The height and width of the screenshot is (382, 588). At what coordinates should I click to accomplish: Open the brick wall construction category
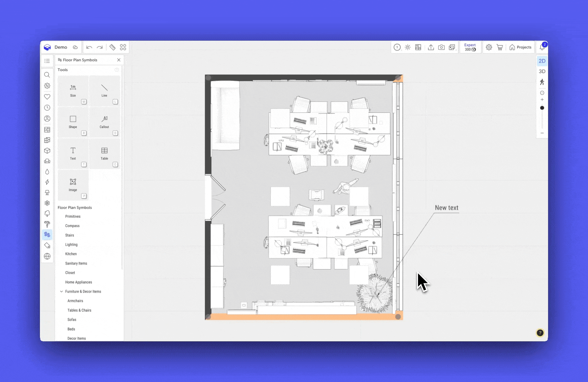point(47,130)
